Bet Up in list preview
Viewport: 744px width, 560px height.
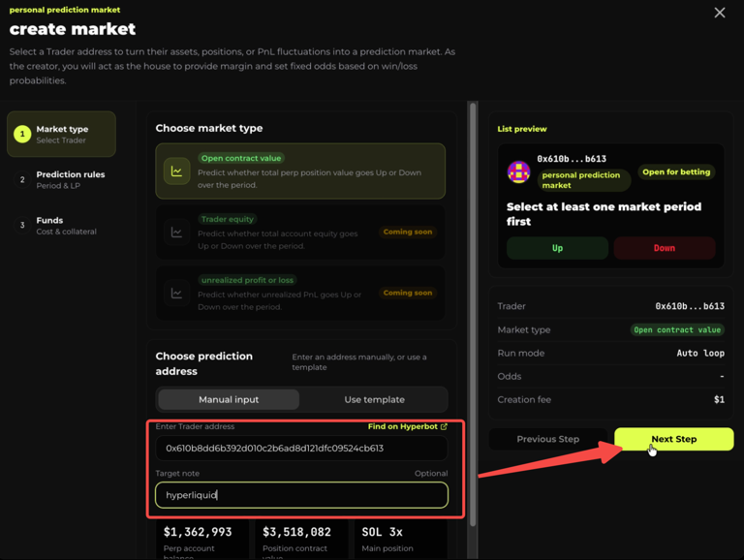point(557,248)
